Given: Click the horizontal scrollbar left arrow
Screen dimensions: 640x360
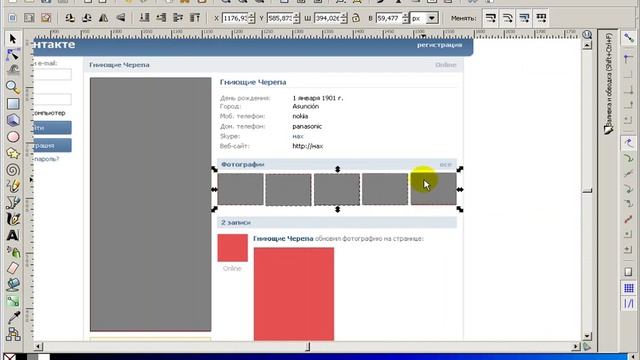Looking at the screenshot, I should pyautogui.click(x=38, y=347).
